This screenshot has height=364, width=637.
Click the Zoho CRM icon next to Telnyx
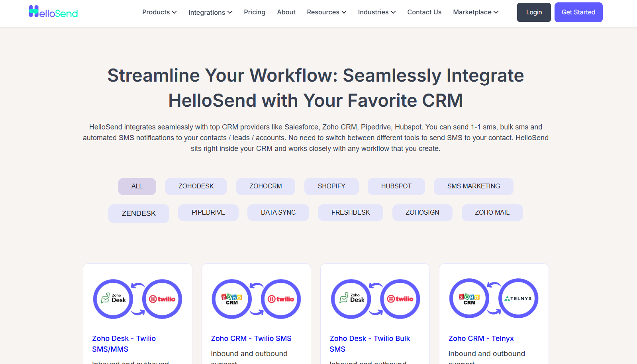point(469,298)
